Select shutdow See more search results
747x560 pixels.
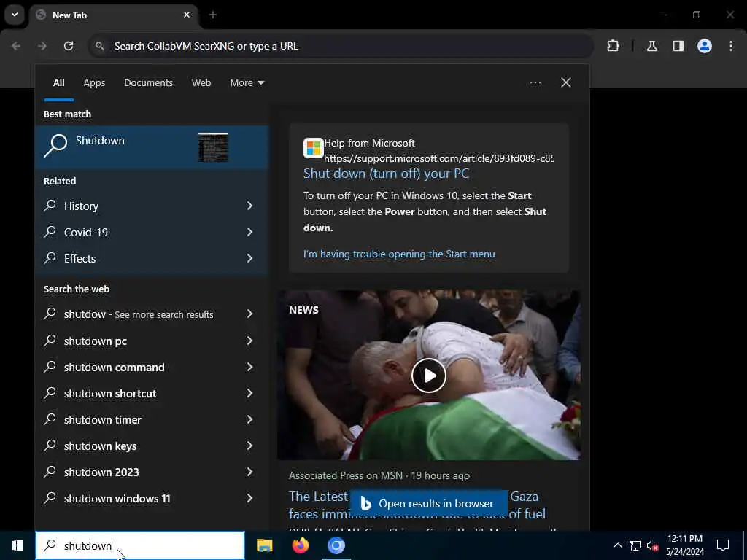coord(138,314)
